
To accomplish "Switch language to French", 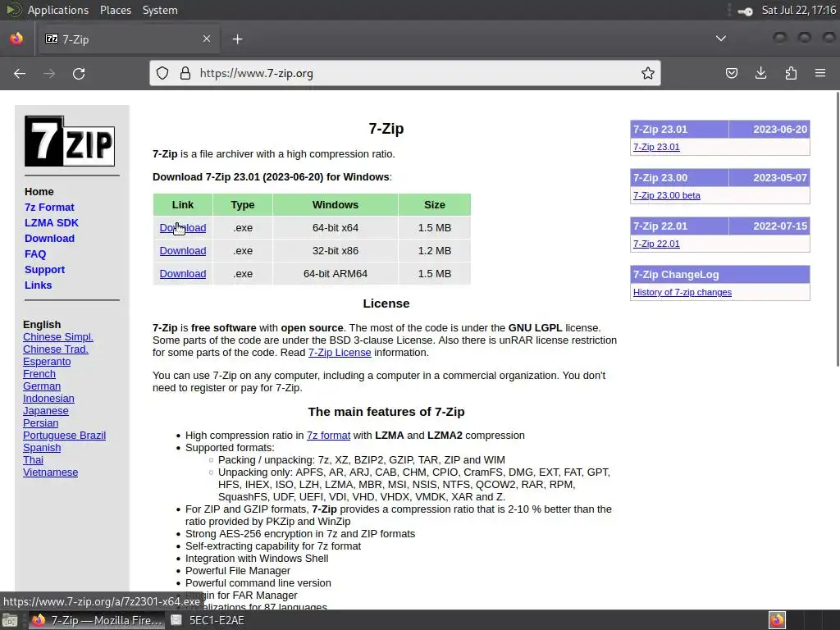I will [x=39, y=374].
